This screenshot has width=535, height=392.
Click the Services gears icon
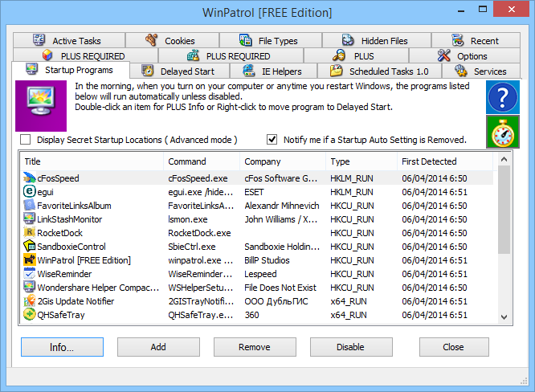point(460,71)
